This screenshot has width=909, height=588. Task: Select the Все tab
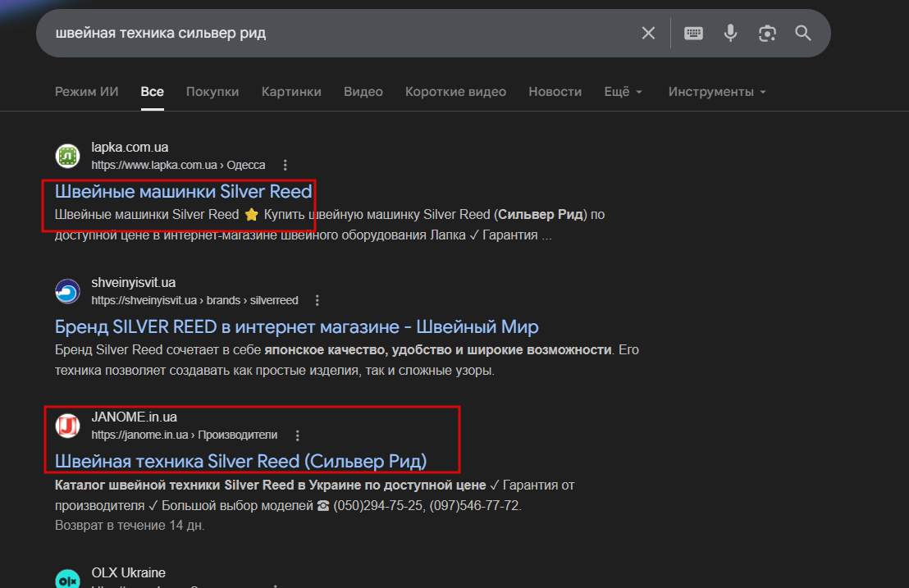[152, 92]
